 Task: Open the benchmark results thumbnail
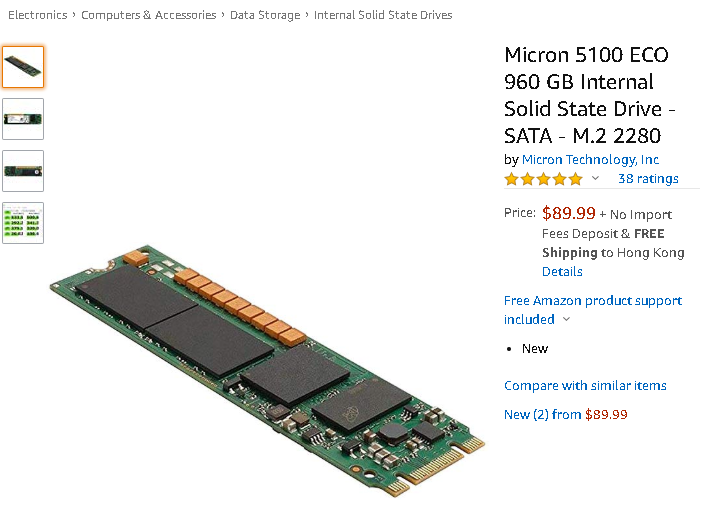pos(23,223)
